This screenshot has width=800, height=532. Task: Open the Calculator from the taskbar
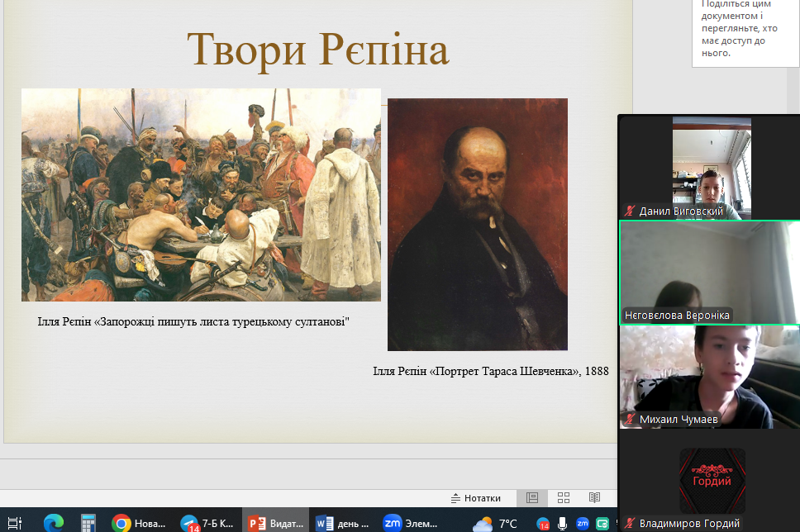[x=88, y=524]
